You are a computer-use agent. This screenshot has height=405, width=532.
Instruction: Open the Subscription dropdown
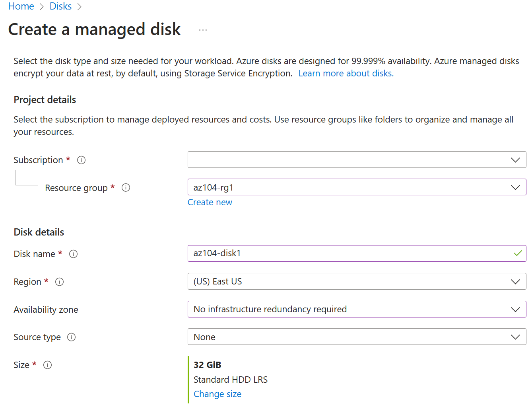[356, 160]
